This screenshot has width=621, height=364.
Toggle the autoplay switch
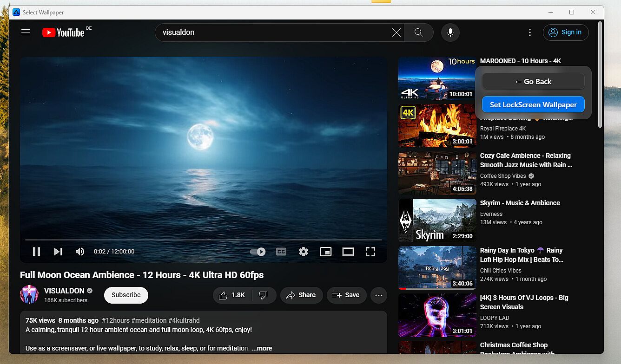coord(258,252)
